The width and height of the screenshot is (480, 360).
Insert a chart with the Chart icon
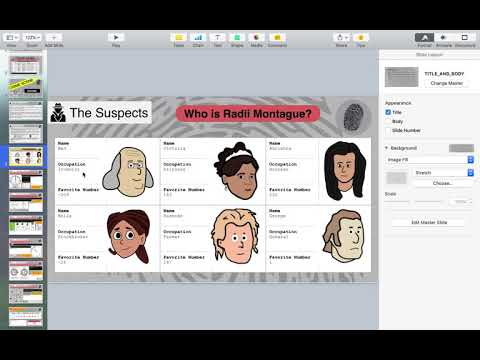(198, 38)
